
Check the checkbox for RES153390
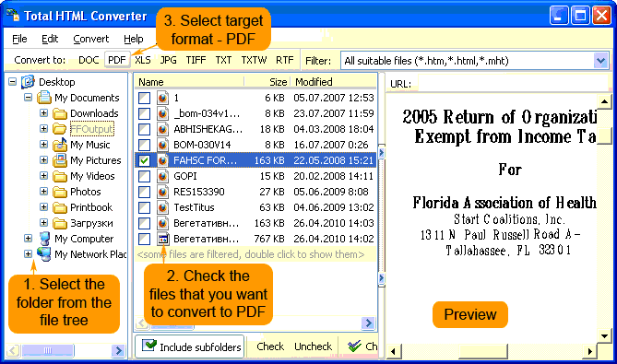point(144,192)
